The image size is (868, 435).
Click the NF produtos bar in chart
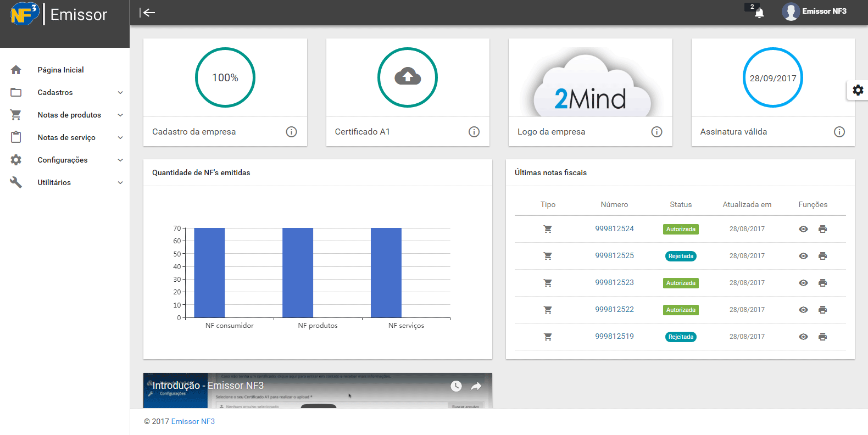click(x=298, y=272)
